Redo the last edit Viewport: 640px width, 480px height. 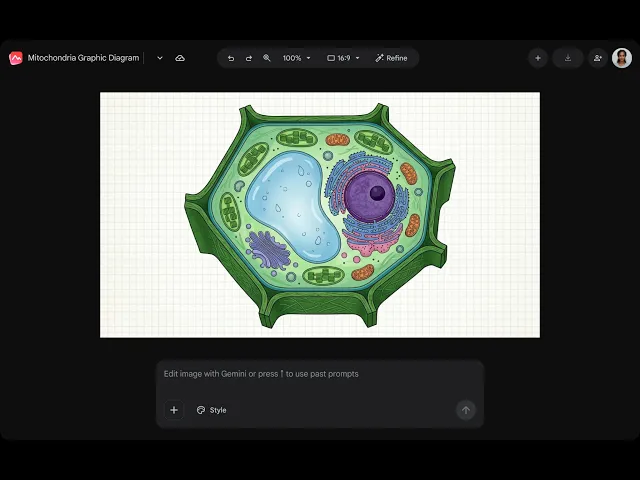pos(249,58)
